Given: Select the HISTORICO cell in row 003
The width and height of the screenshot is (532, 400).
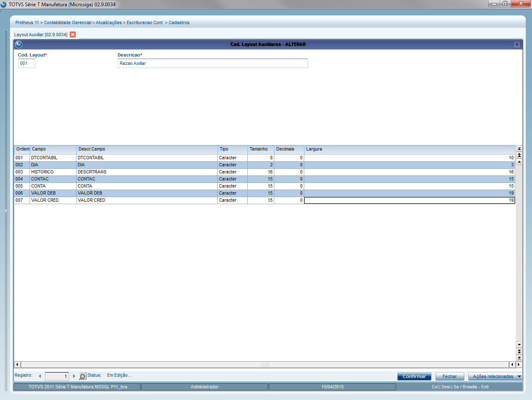Looking at the screenshot, I should click(x=53, y=172).
